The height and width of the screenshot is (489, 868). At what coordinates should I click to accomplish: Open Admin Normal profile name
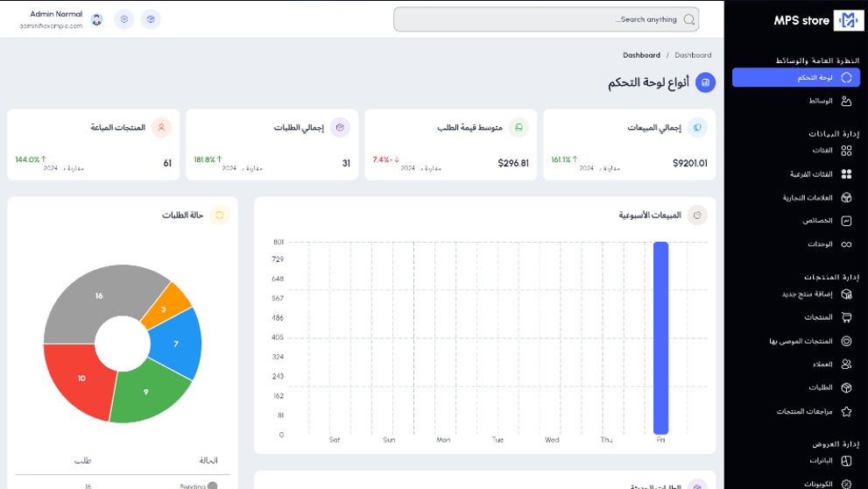click(x=56, y=14)
